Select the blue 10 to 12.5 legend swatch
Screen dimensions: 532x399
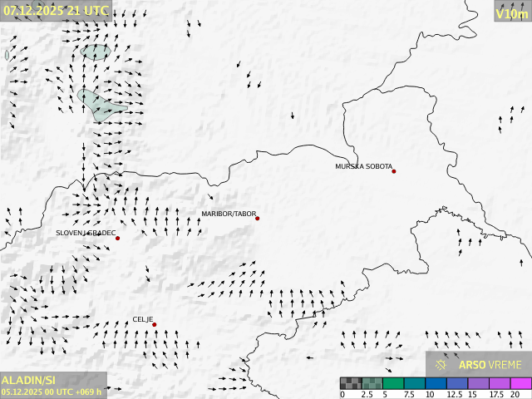437,383
